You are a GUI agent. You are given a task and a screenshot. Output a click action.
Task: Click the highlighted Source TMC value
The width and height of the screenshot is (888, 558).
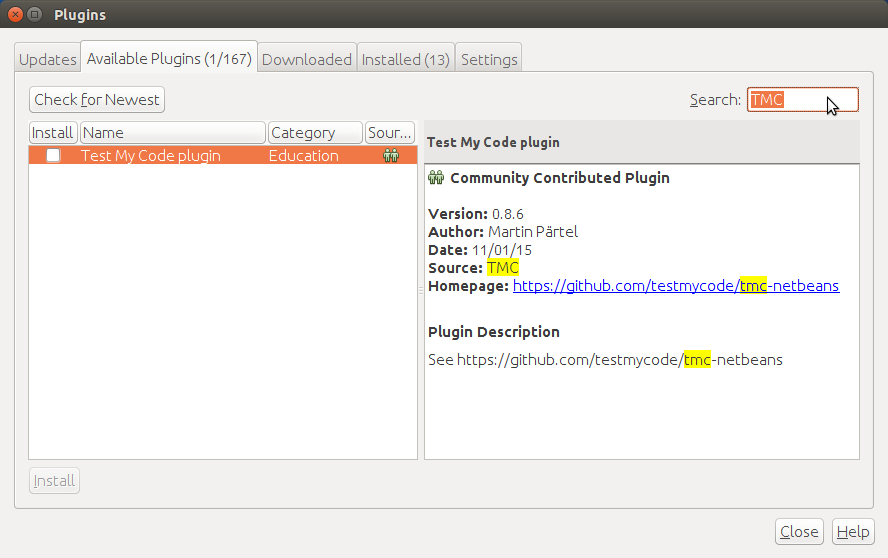click(502, 267)
